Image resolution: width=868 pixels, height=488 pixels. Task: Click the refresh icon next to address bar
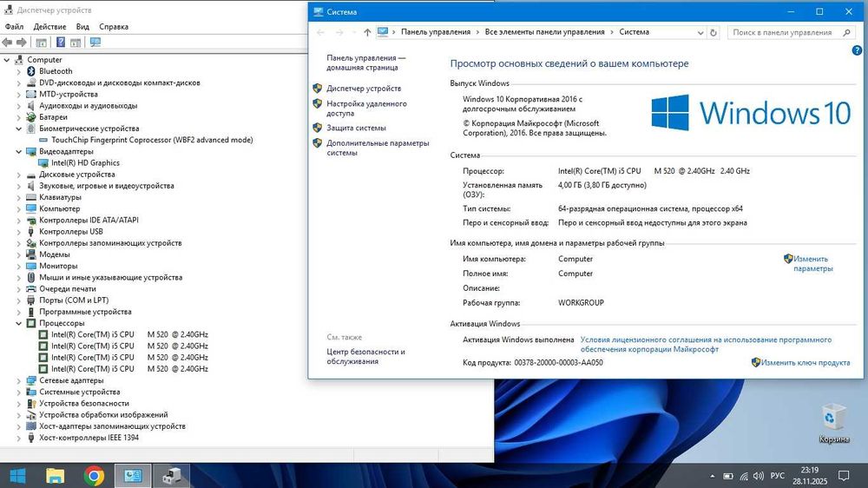[713, 33]
